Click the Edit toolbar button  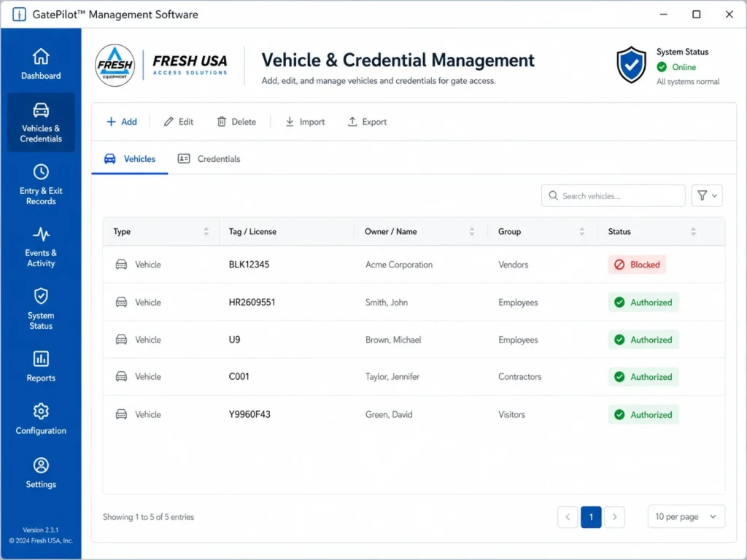179,122
